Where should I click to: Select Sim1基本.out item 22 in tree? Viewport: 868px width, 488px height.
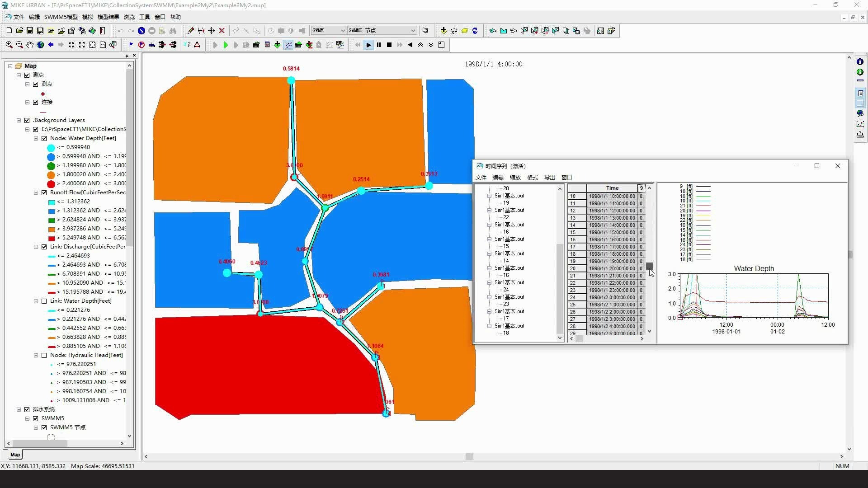(x=506, y=217)
